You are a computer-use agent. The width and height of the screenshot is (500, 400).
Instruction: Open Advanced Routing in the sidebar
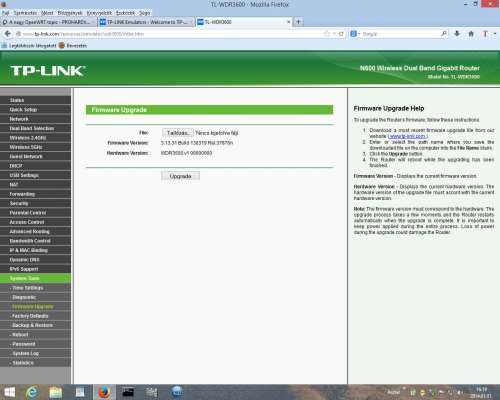pos(35,231)
